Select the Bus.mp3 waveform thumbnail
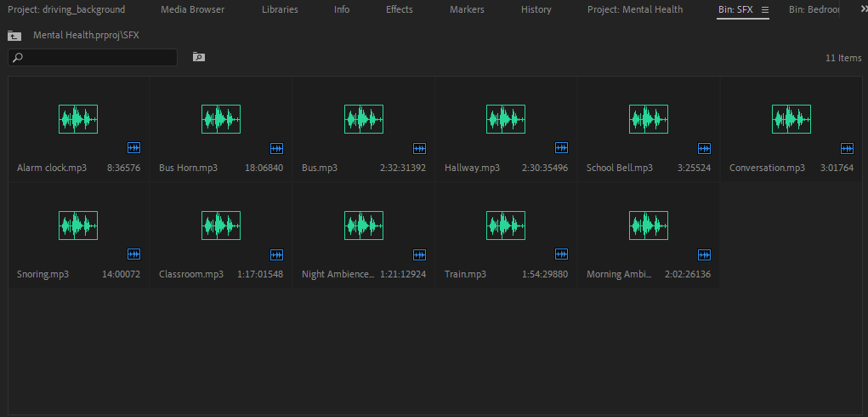 pyautogui.click(x=364, y=119)
